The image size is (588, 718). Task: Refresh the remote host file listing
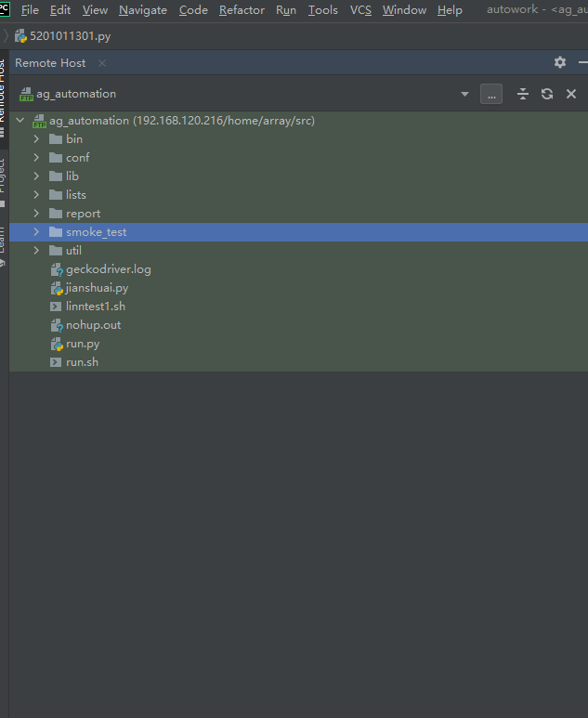pyautogui.click(x=547, y=94)
